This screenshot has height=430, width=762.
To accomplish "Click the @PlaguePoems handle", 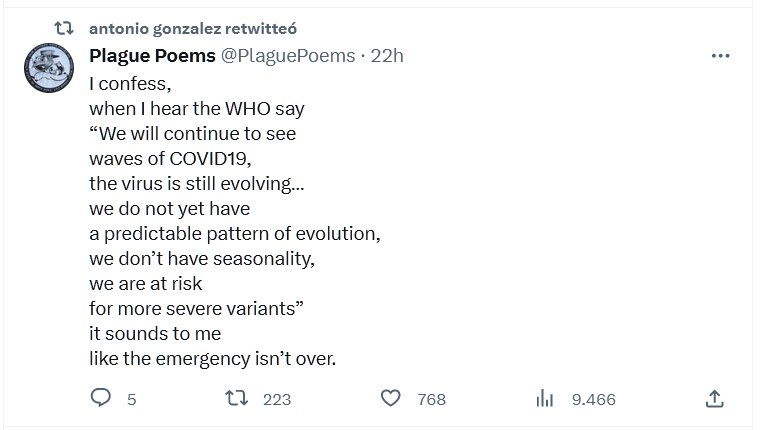I will coord(287,56).
